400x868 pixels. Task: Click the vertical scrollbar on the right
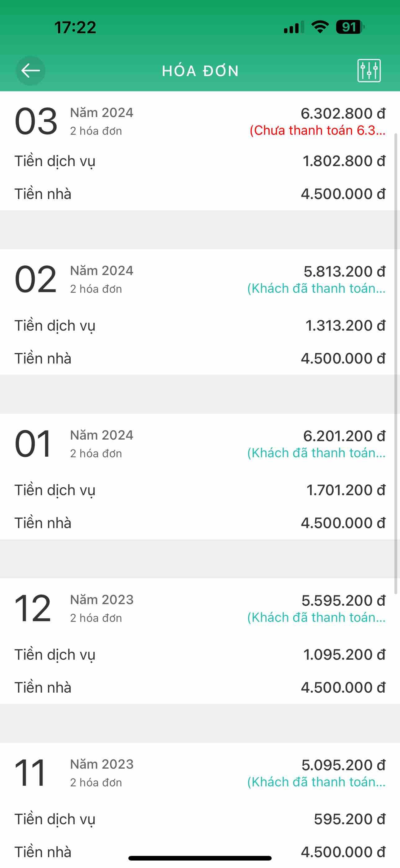(396, 364)
